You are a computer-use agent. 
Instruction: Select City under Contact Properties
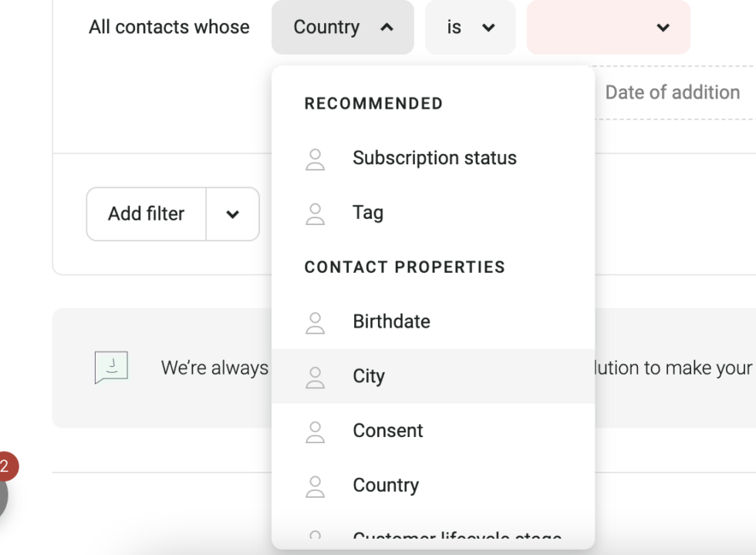(369, 377)
